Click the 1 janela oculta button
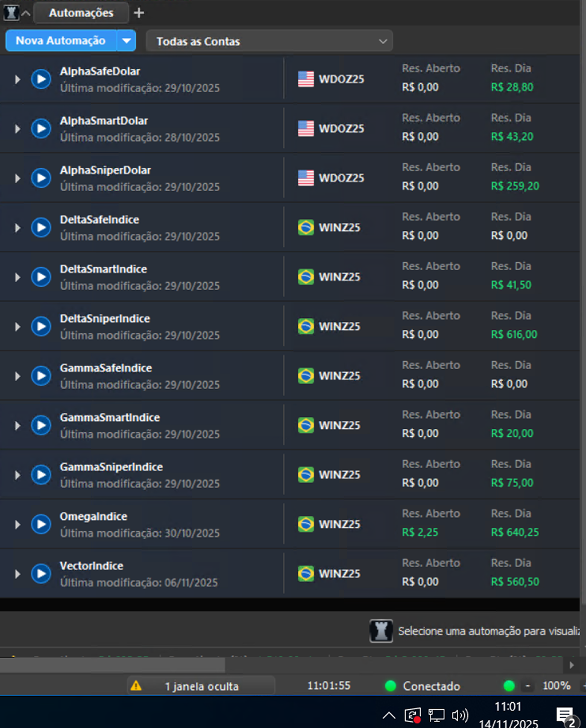The height and width of the screenshot is (728, 586). 201,686
